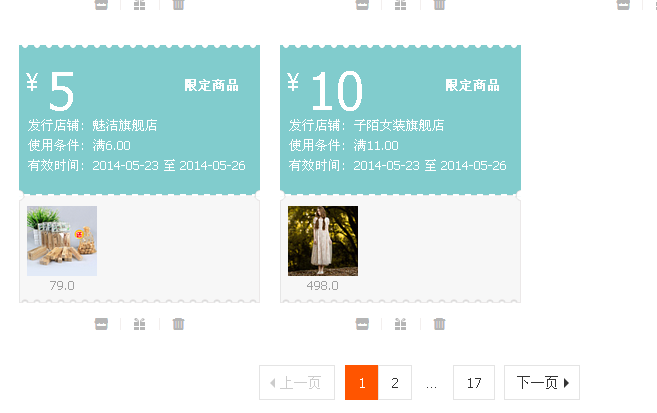Click the shop icon below the ¥10 coupon
The image size is (657, 413).
click(362, 324)
